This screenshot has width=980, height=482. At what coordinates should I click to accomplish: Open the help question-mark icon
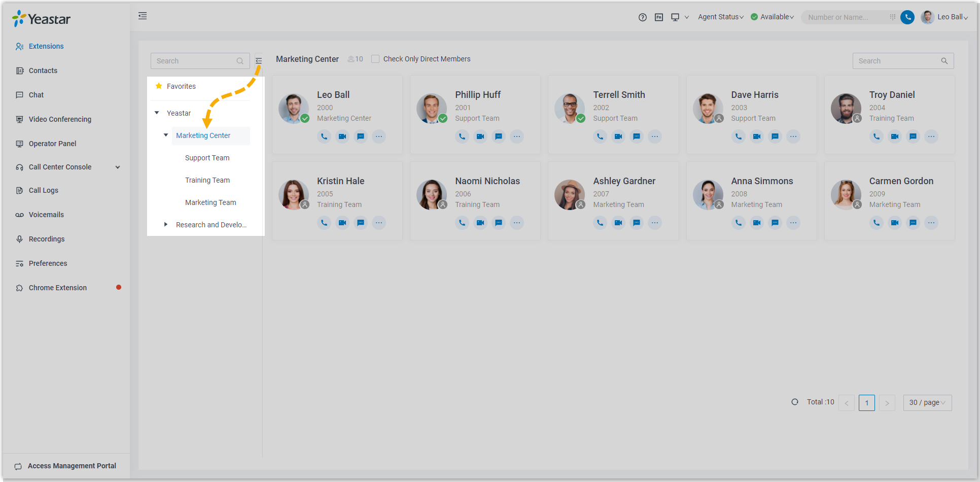point(643,17)
